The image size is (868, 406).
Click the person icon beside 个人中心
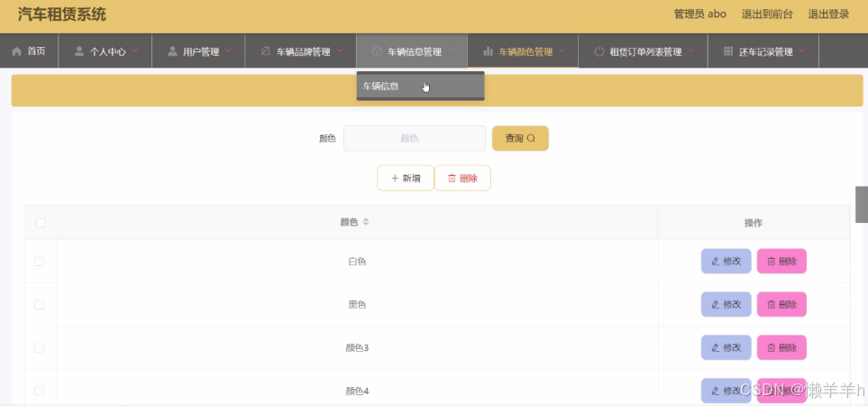point(79,51)
